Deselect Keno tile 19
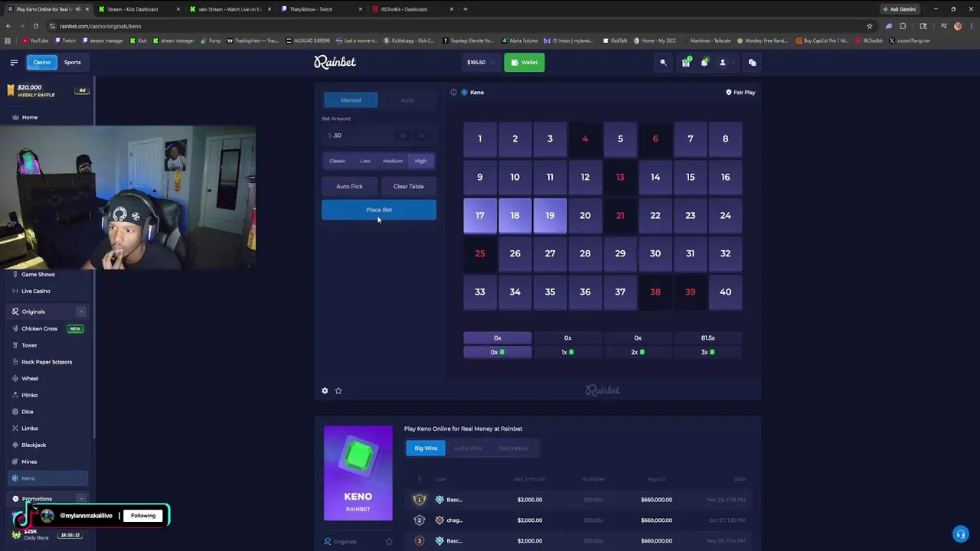 pyautogui.click(x=550, y=216)
